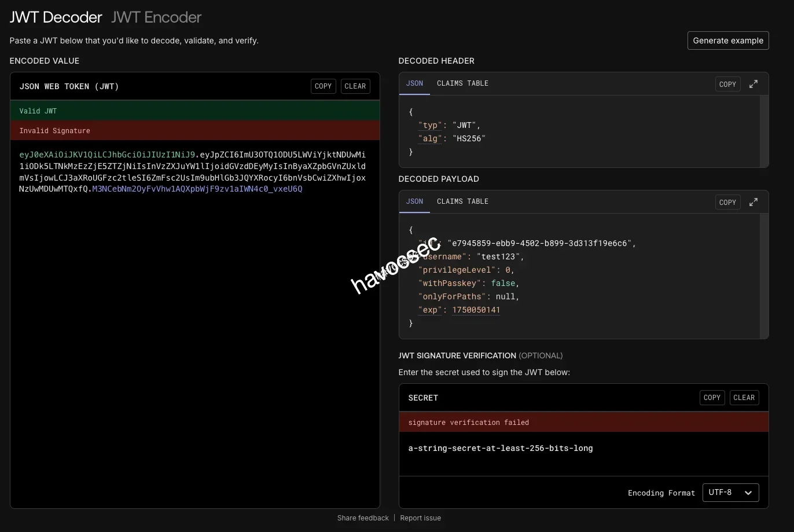Copy the encoded JWT value
Image resolution: width=794 pixels, height=532 pixels.
[323, 86]
